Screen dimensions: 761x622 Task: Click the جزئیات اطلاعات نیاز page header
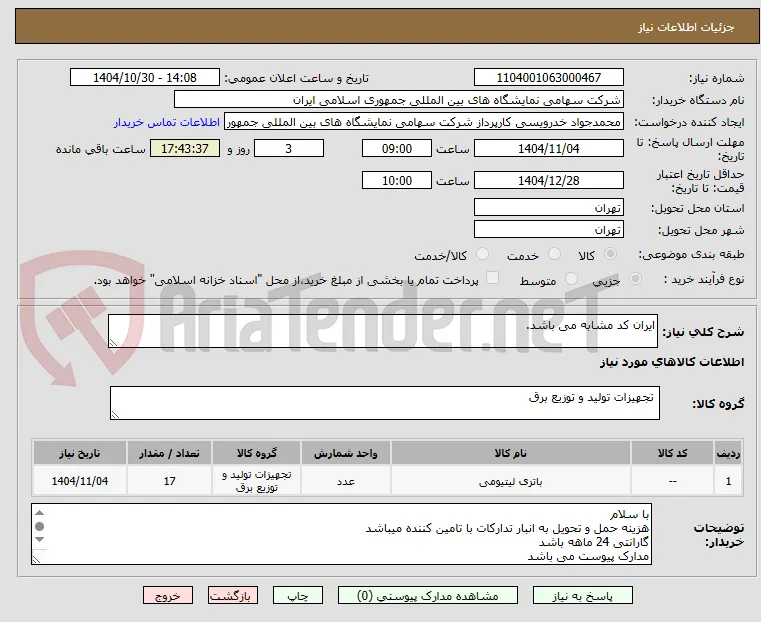[x=387, y=27]
